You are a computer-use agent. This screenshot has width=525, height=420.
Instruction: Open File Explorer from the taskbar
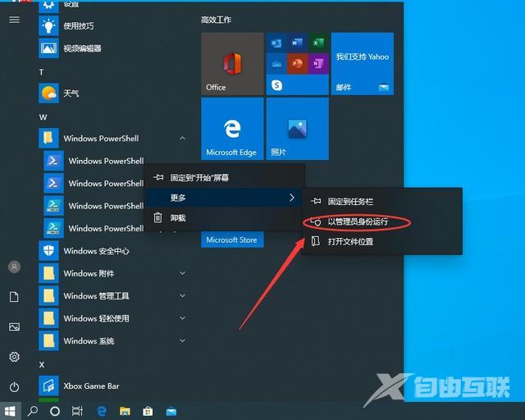pyautogui.click(x=125, y=411)
